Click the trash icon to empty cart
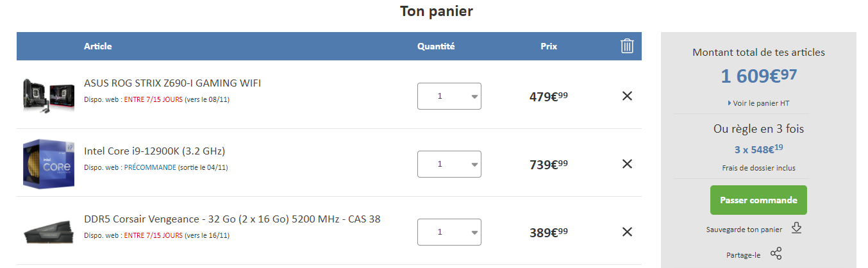The image size is (868, 268). (627, 46)
